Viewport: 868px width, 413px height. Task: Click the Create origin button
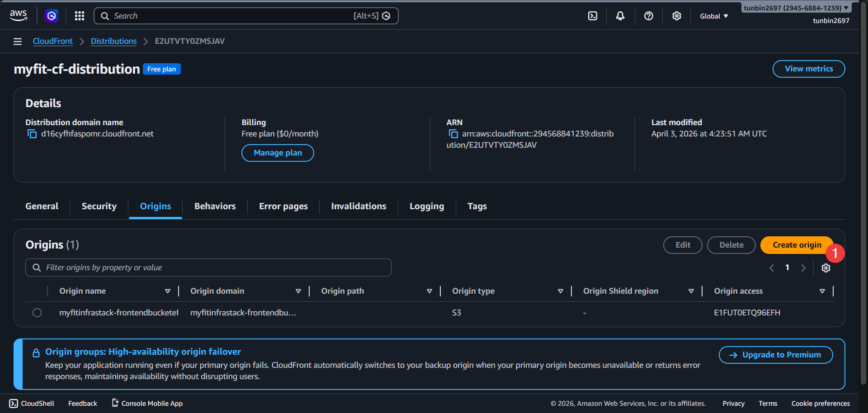pos(796,245)
